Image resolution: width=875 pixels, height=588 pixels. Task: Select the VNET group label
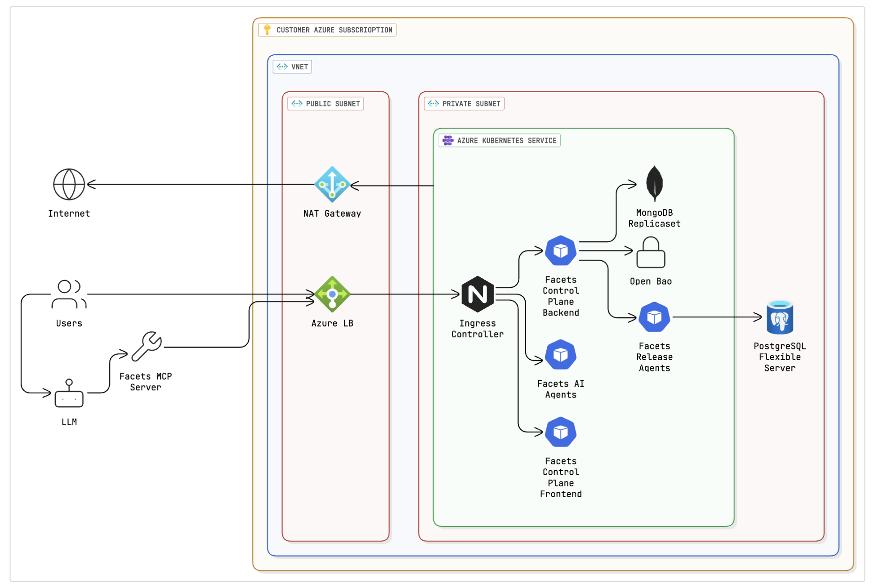pos(292,67)
